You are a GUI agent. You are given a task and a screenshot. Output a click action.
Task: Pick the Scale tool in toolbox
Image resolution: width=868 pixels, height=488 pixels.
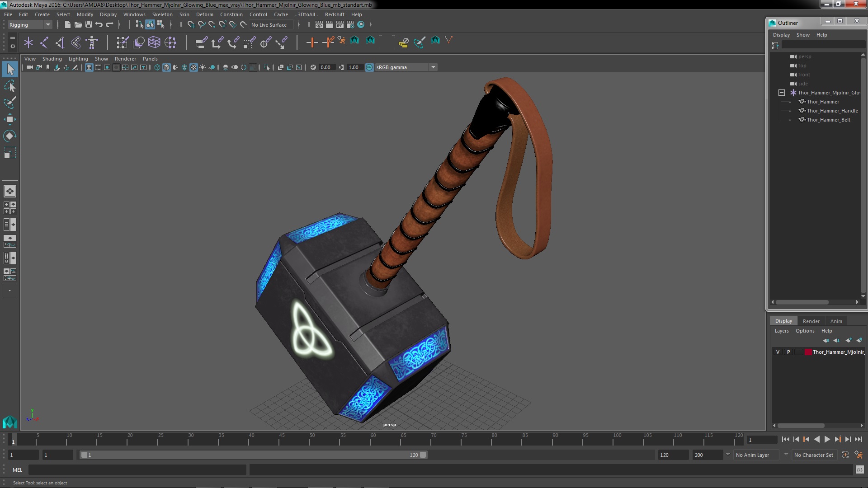coord(10,153)
